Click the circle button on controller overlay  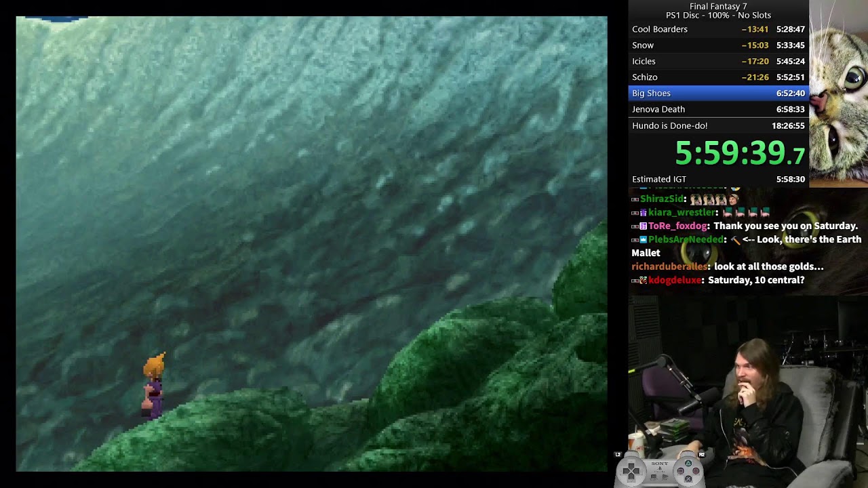pyautogui.click(x=696, y=471)
